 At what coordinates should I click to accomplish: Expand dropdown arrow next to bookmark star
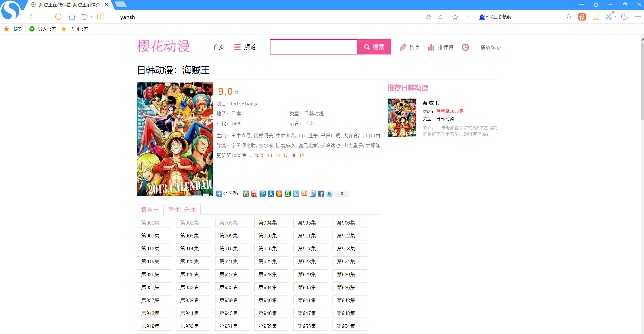pos(468,17)
